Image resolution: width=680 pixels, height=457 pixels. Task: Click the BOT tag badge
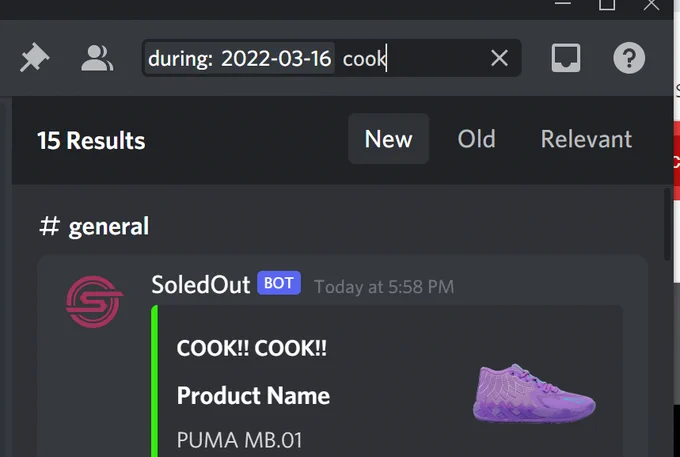point(279,283)
